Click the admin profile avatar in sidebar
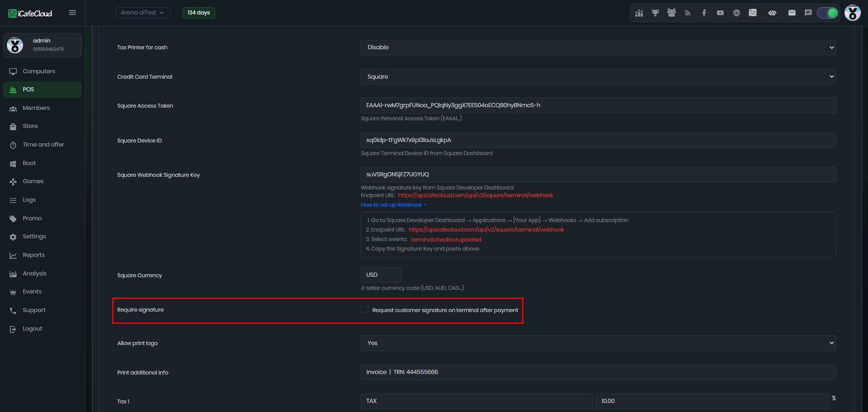The width and height of the screenshot is (868, 412). [15, 45]
